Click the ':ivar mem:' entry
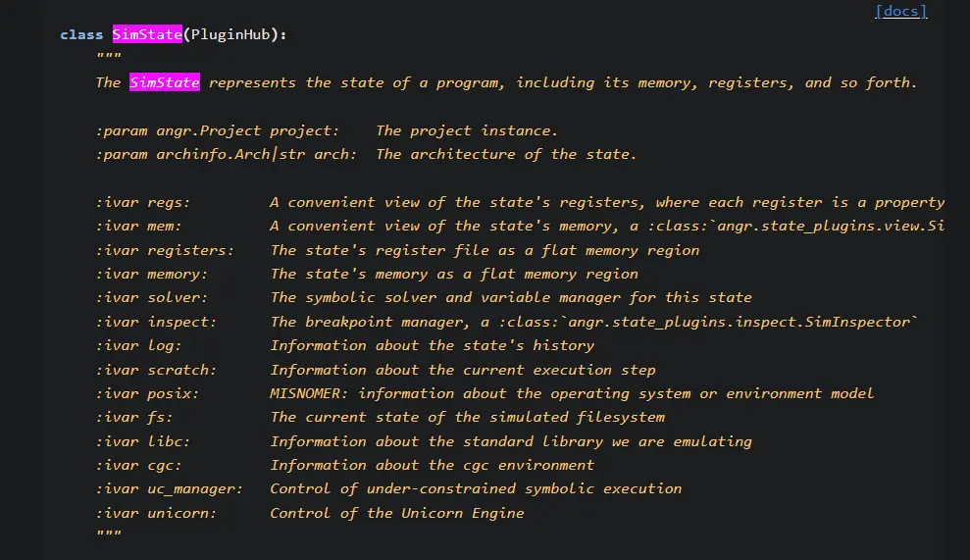The height and width of the screenshot is (560, 970). (x=138, y=226)
